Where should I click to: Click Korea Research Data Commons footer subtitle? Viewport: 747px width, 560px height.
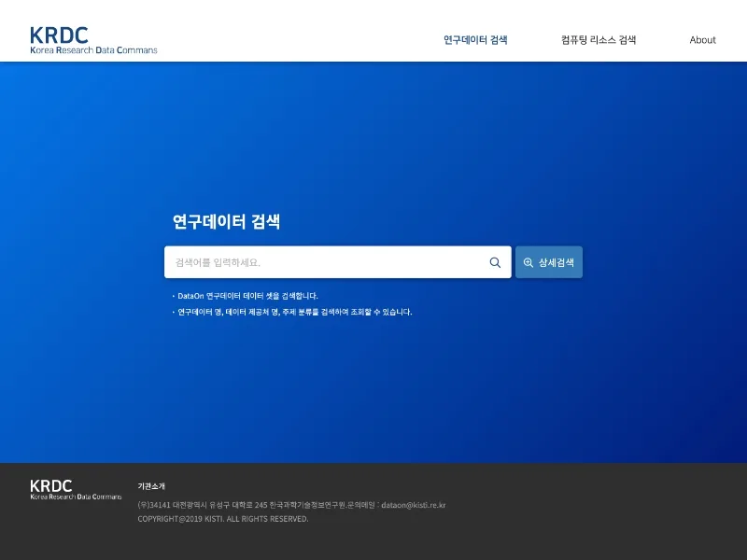(x=76, y=497)
